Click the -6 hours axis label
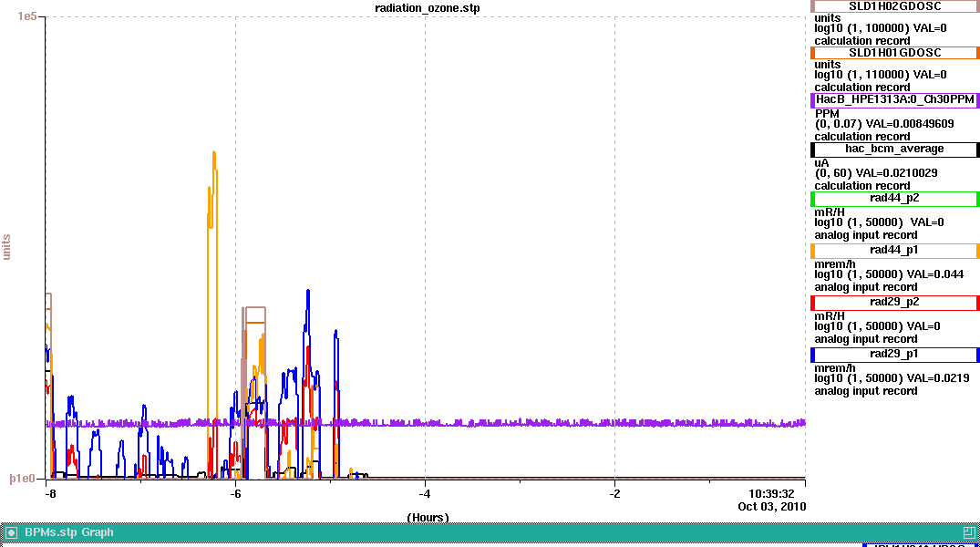 coord(235,494)
